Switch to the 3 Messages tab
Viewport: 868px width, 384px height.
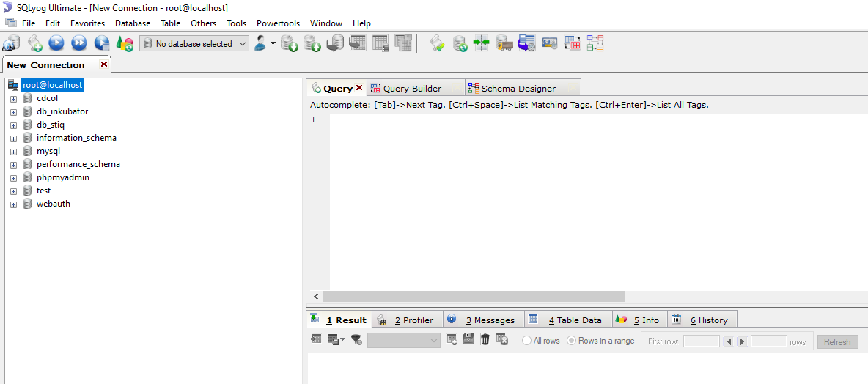click(484, 320)
